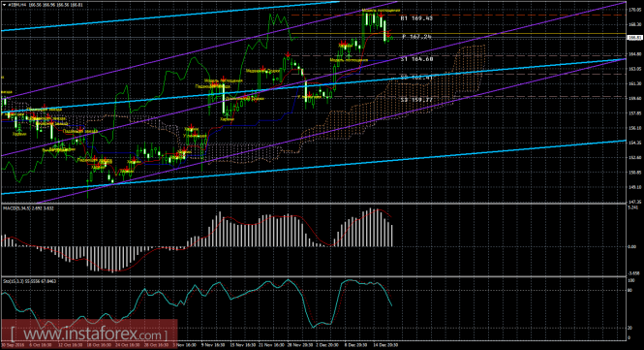Click the stochastic 80 level label
The image size is (644, 350).
point(630,290)
